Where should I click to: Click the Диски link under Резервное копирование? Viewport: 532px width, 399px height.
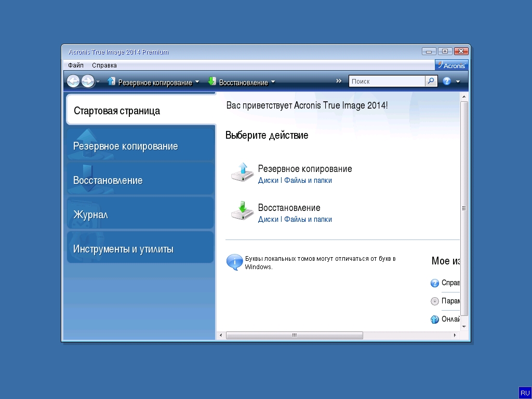pos(268,180)
